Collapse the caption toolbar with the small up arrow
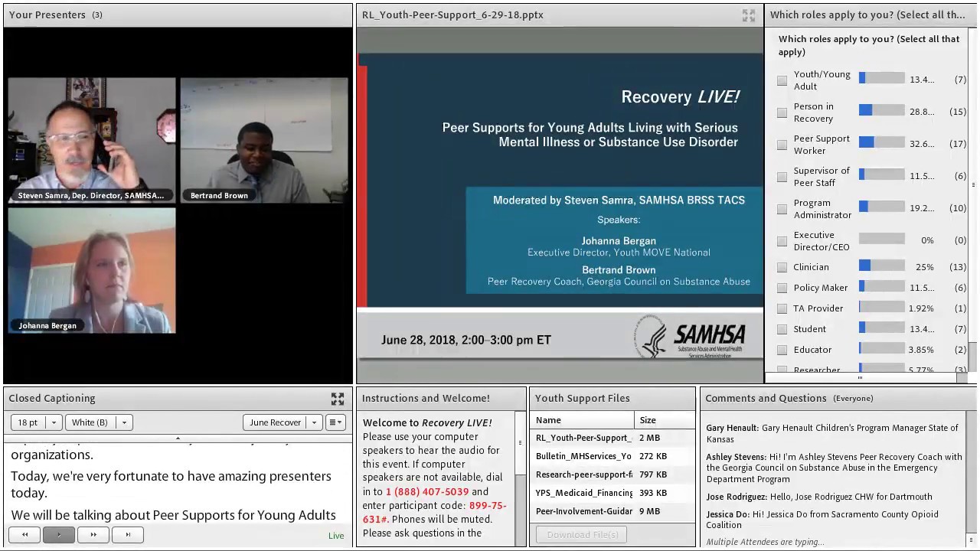Screen dimensions: 980x551 pos(178,439)
